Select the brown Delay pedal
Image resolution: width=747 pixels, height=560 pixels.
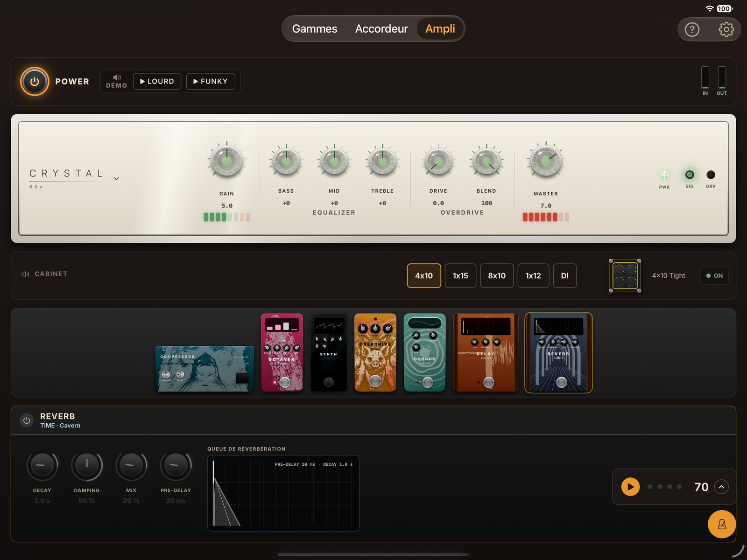point(486,352)
